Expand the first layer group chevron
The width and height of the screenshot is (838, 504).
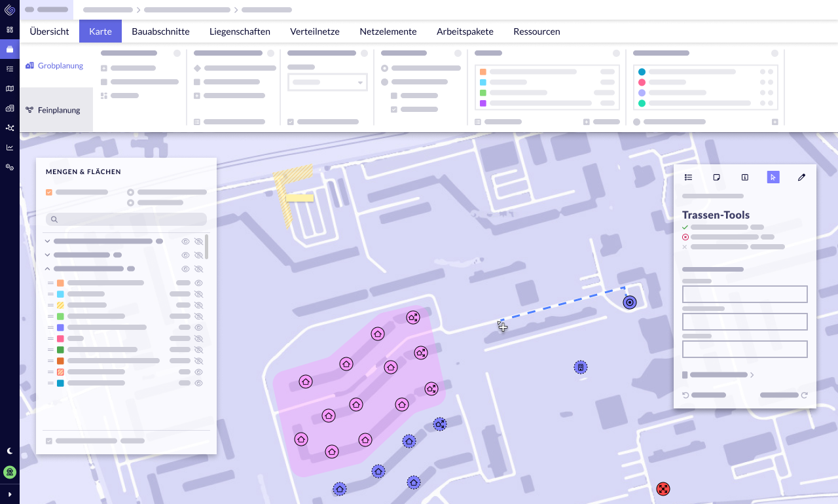[47, 241]
